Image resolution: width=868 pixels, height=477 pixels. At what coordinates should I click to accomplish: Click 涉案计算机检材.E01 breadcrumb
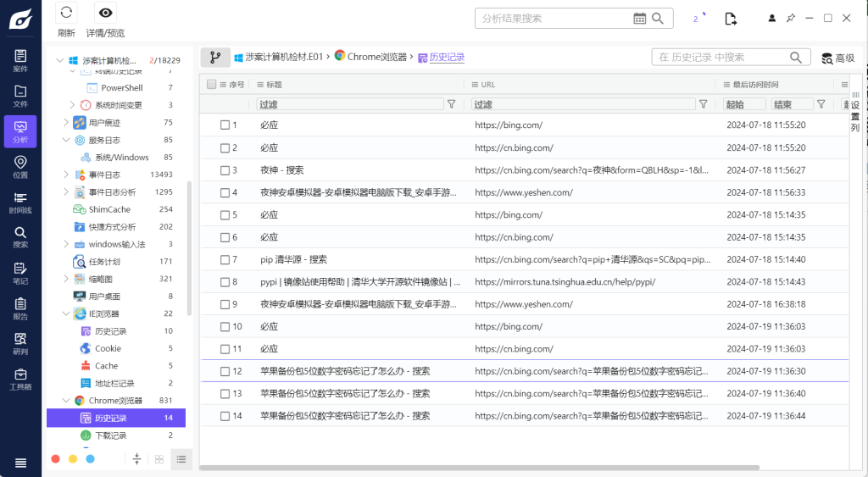coord(284,57)
